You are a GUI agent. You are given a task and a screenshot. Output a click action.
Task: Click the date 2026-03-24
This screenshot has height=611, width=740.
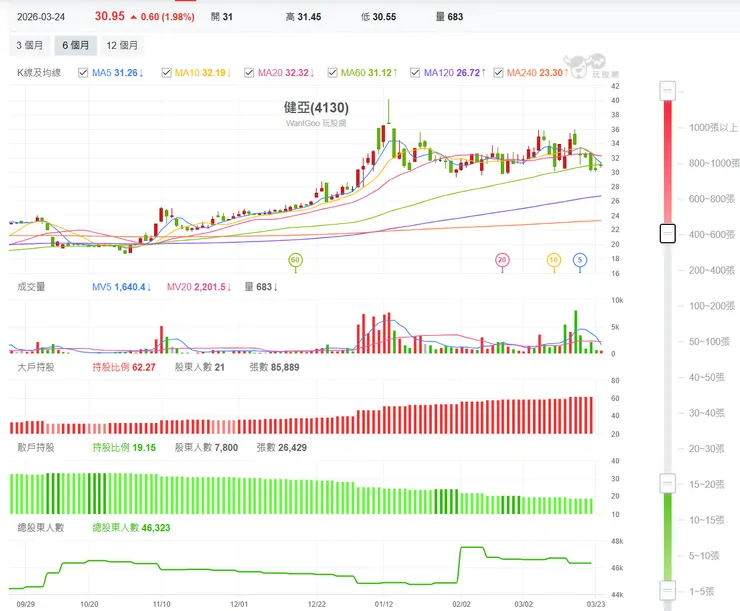click(x=41, y=17)
